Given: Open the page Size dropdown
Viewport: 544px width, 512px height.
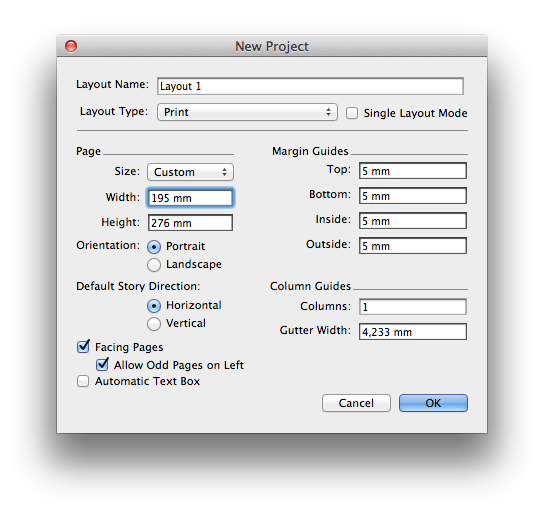Looking at the screenshot, I should click(190, 172).
